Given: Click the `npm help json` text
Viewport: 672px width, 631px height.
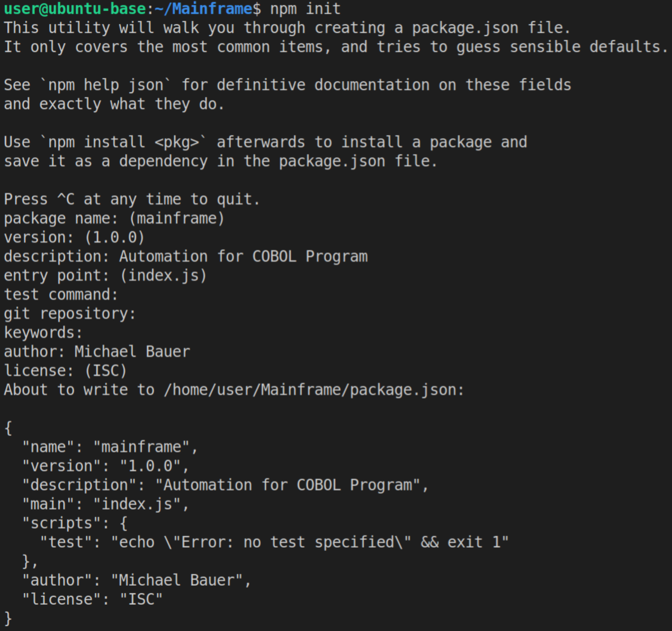Looking at the screenshot, I should click(105, 85).
